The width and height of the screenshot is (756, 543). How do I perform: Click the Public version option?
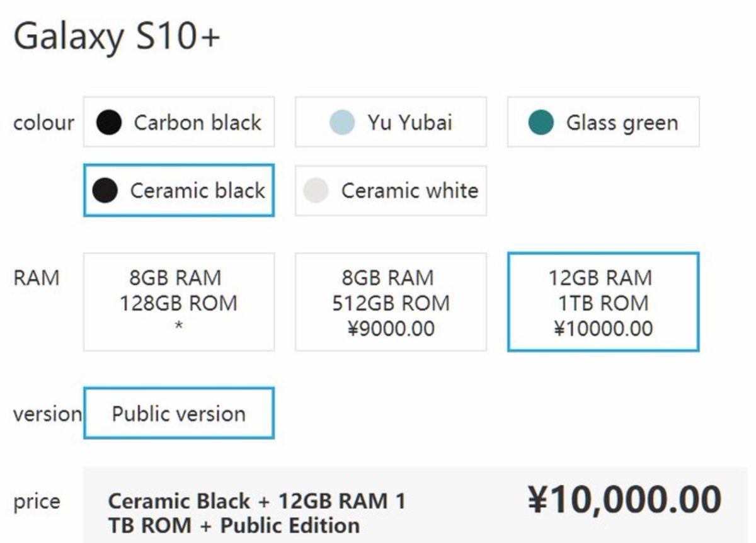[178, 413]
